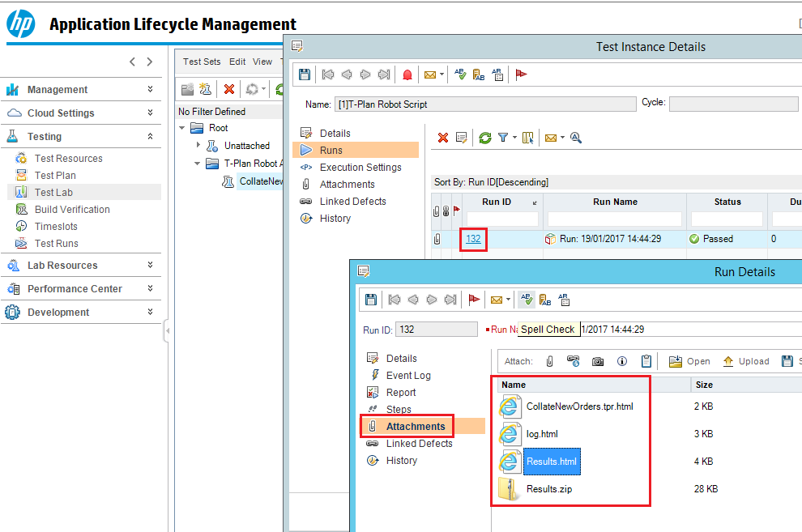
Task: Expand the Management sidebar section
Action: coord(150,90)
